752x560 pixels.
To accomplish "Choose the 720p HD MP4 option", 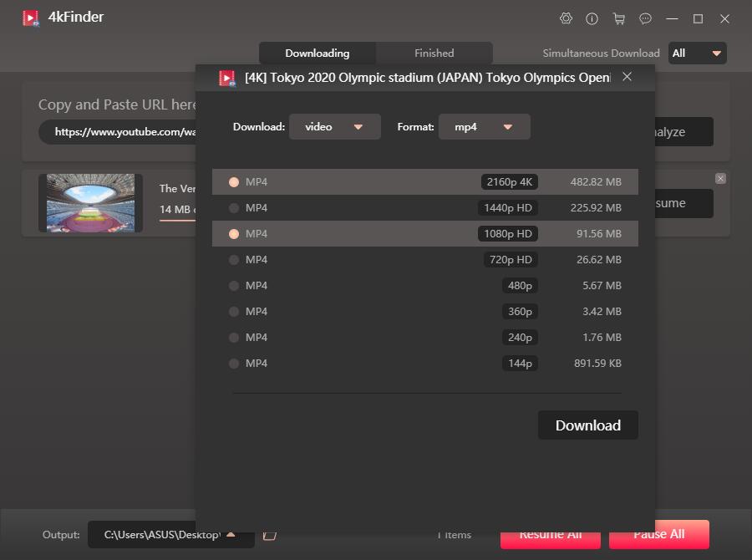I will (x=234, y=260).
